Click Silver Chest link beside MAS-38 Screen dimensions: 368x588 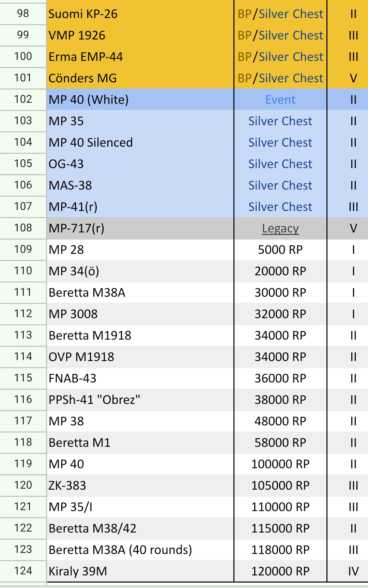coord(280,185)
